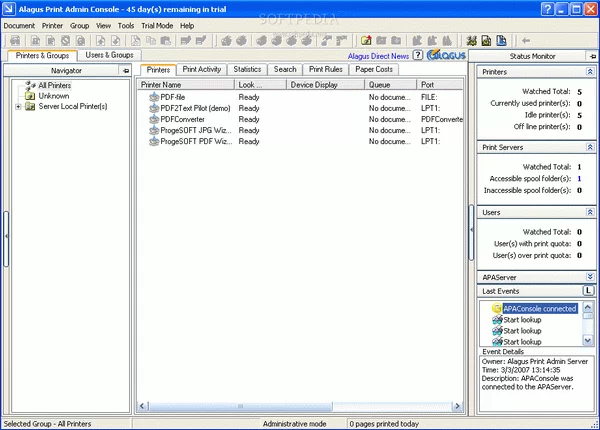Open the Print Activity tab
Image resolution: width=600 pixels, height=430 pixels.
(202, 69)
